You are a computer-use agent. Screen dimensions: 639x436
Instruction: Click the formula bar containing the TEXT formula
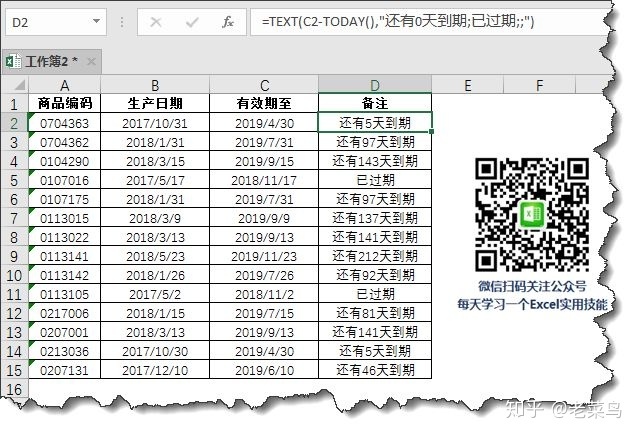pyautogui.click(x=430, y=22)
